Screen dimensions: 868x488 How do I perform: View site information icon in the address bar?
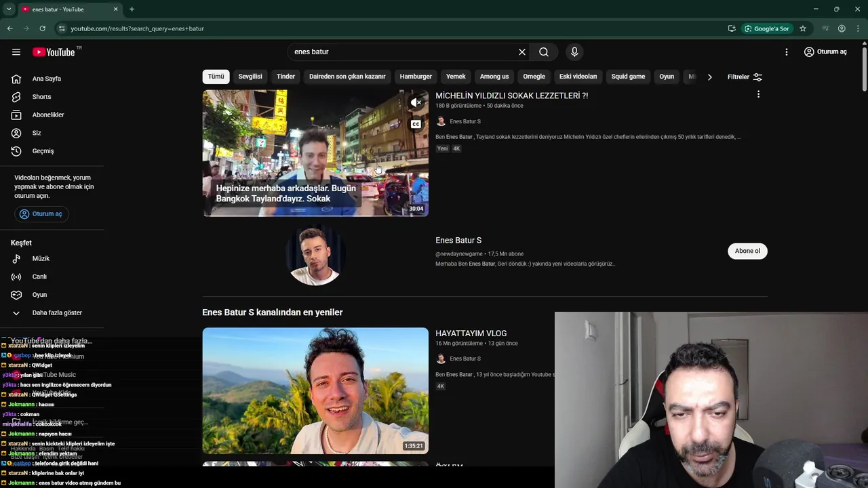coord(62,28)
